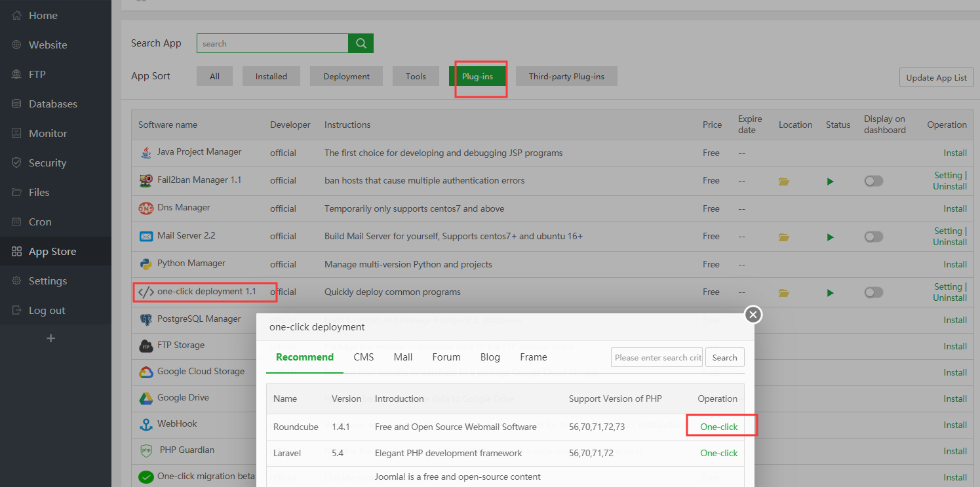Click the Python Mamager app icon

pos(146,264)
